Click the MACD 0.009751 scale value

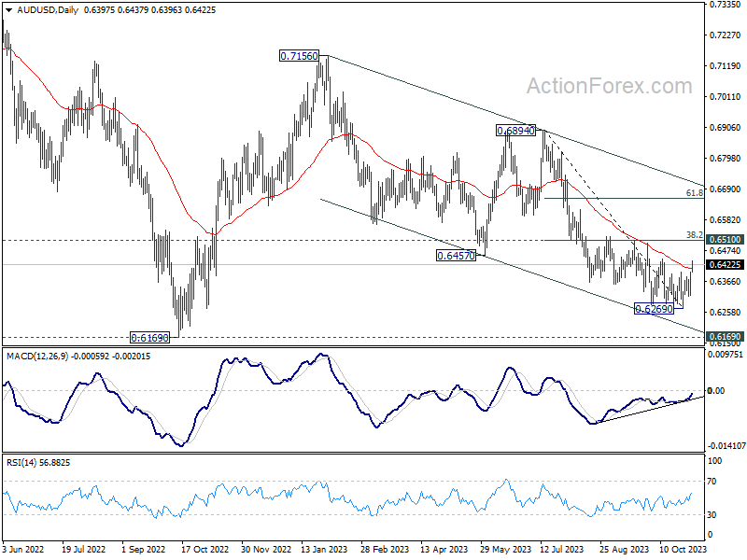click(x=726, y=355)
